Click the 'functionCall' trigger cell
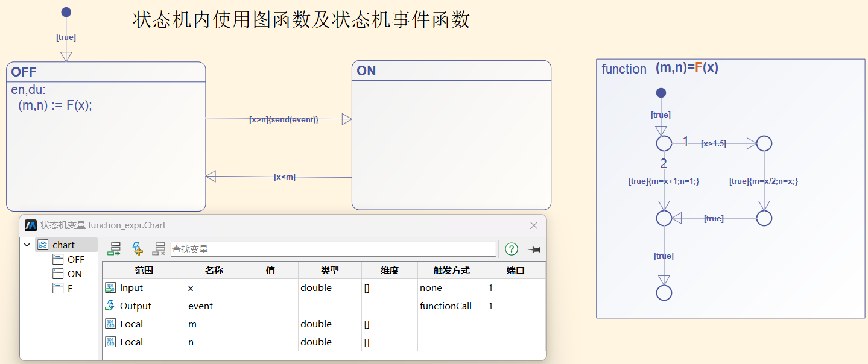Image resolution: width=868 pixels, height=364 pixels. click(x=452, y=306)
